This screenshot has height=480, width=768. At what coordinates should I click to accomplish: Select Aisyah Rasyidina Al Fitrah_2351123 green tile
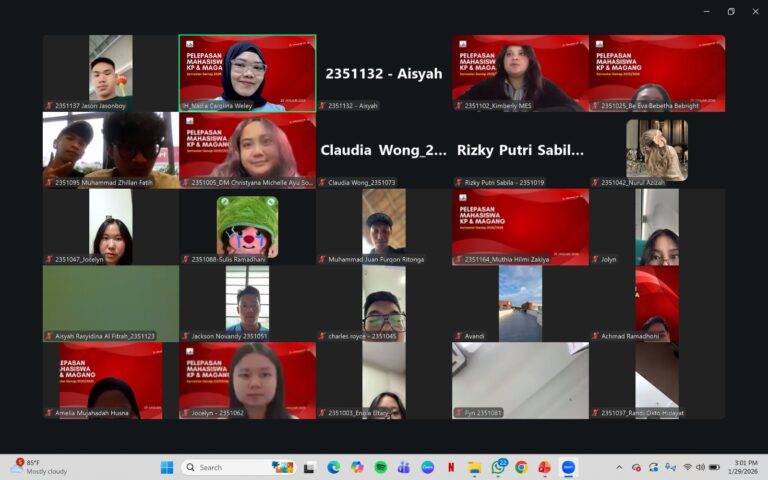111,304
